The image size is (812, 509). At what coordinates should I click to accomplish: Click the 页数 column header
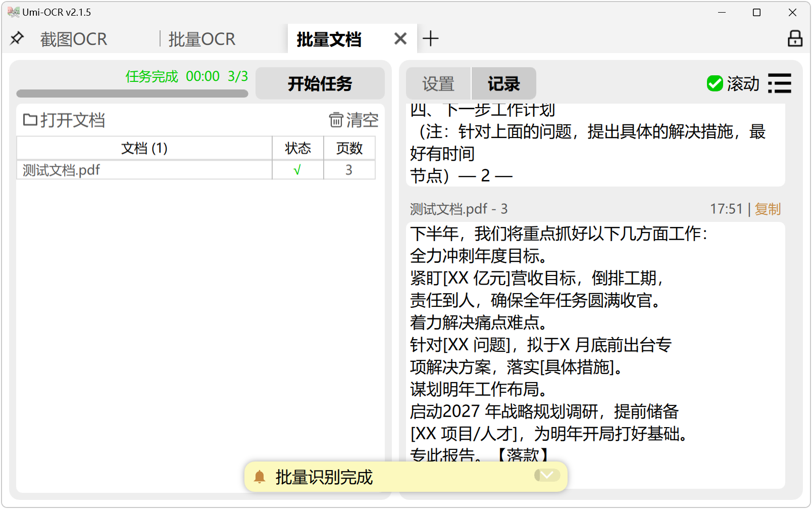tap(349, 148)
